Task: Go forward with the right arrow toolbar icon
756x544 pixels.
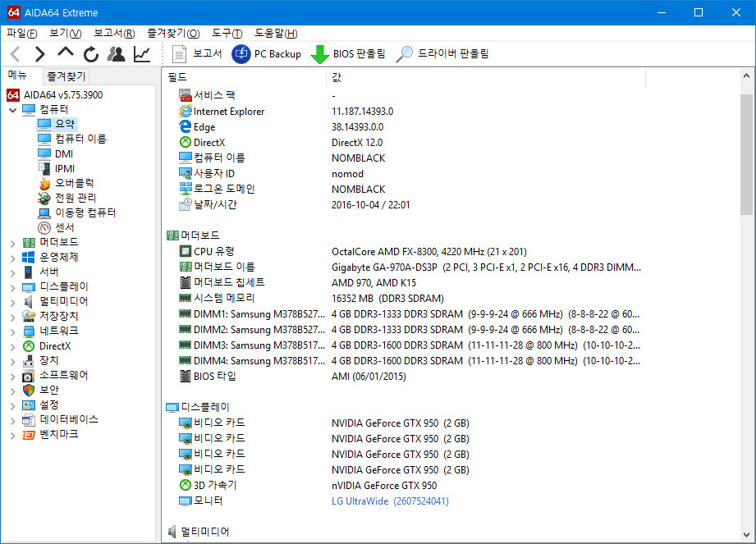Action: pos(40,54)
